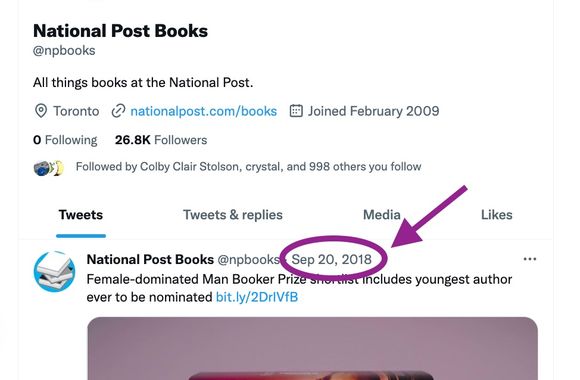Image resolution: width=580 pixels, height=380 pixels.
Task: Click the location pin icon beside Toronto
Action: point(41,111)
